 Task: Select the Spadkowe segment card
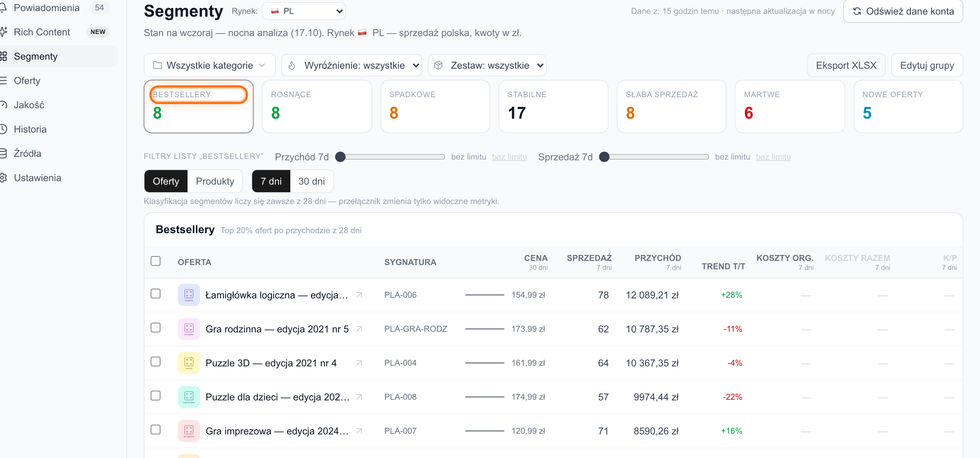435,107
